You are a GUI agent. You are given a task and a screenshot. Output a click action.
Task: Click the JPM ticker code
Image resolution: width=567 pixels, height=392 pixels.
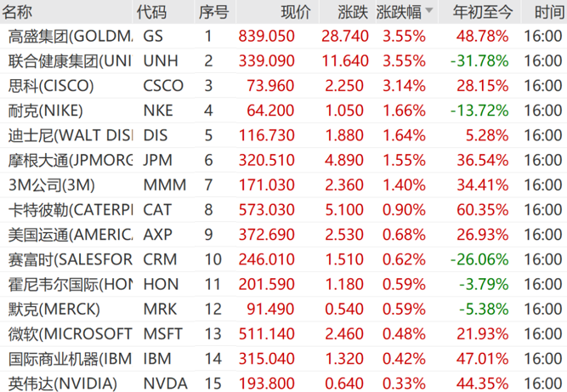click(157, 160)
